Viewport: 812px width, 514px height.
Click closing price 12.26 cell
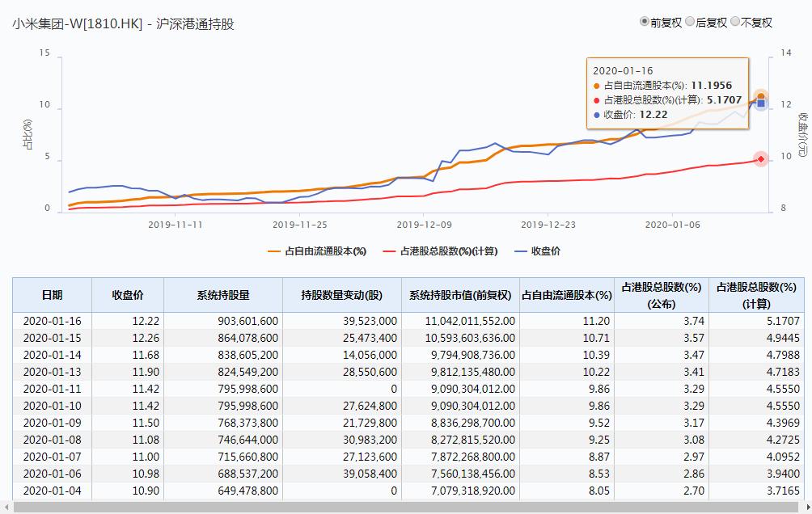[128, 338]
